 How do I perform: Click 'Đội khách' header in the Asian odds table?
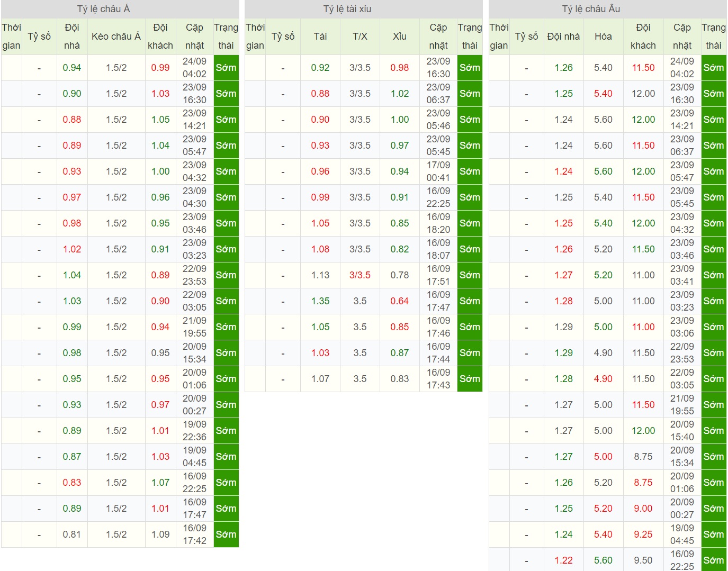click(160, 37)
